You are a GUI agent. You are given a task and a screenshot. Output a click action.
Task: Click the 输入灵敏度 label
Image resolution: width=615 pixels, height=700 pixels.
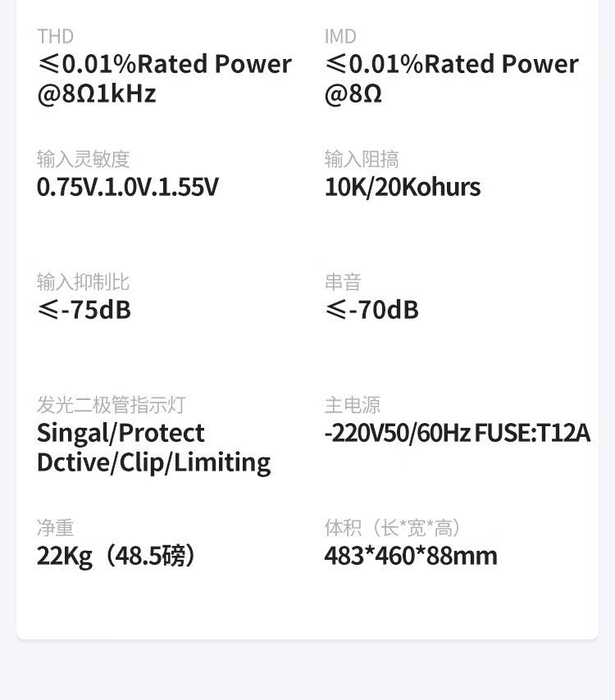84,159
